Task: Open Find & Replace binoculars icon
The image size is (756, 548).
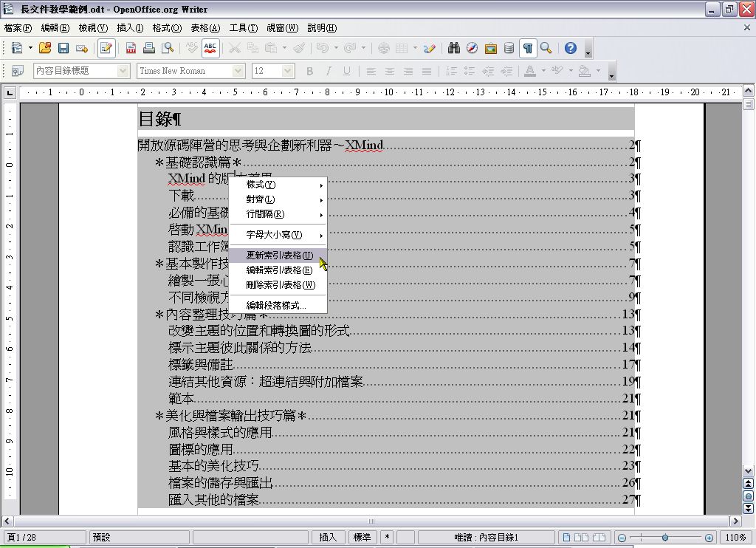Action: click(x=454, y=48)
